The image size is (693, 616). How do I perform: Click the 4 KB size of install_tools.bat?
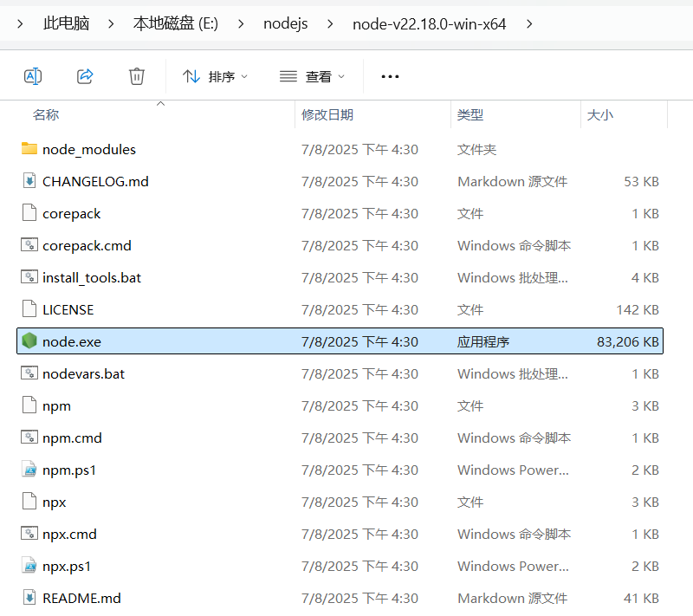tap(645, 277)
